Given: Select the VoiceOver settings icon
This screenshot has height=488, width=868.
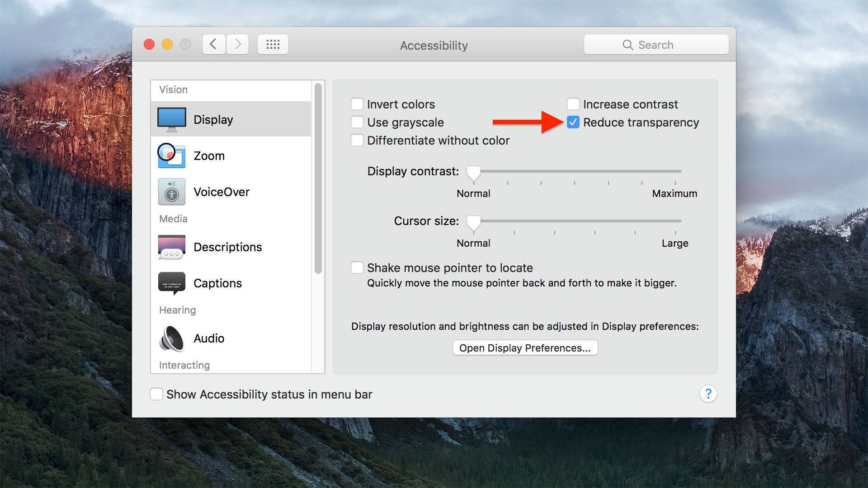Looking at the screenshot, I should [172, 192].
